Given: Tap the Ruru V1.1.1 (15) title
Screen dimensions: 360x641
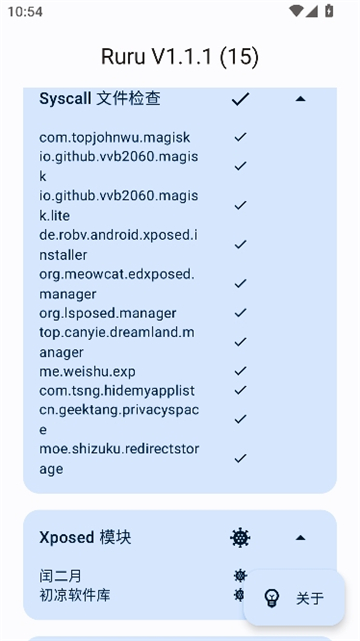Looking at the screenshot, I should [x=180, y=56].
